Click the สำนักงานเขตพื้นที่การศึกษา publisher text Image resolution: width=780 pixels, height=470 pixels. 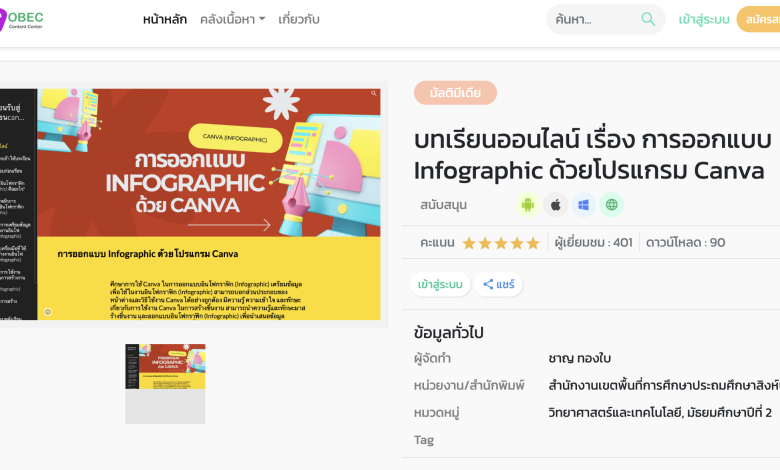point(664,385)
